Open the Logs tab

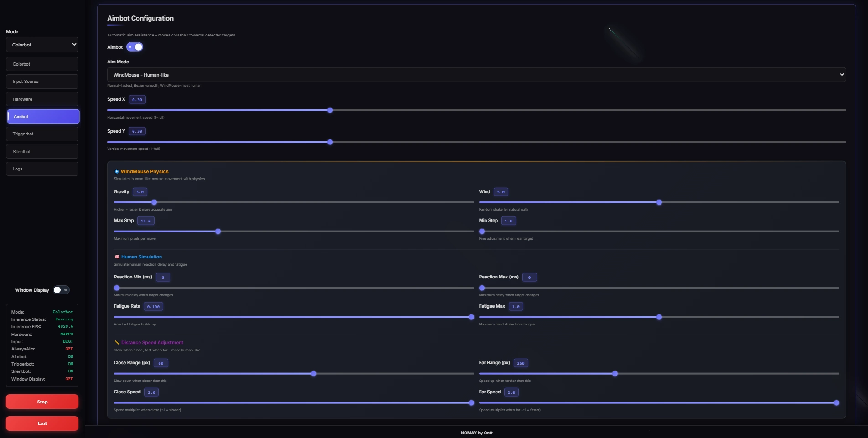click(42, 169)
